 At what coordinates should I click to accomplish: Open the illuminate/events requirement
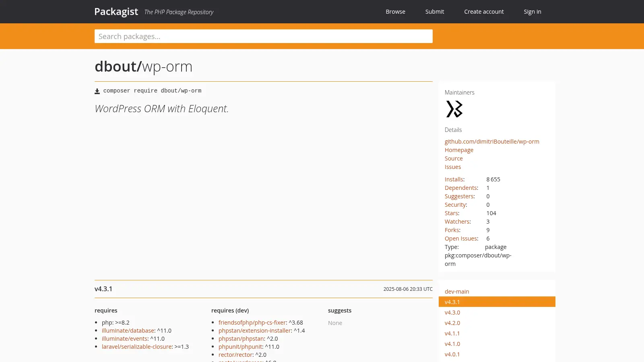(124, 339)
